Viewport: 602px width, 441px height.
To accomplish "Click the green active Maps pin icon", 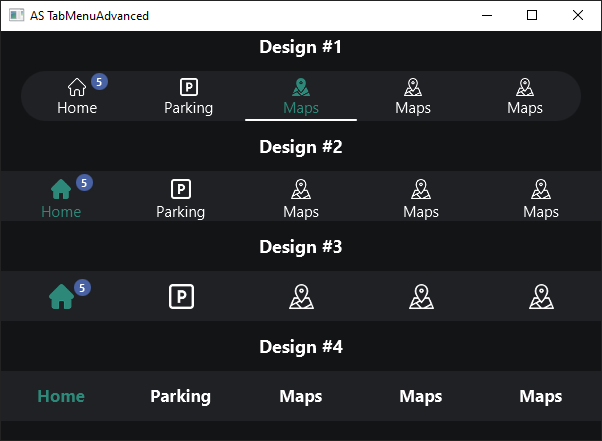I will point(300,88).
